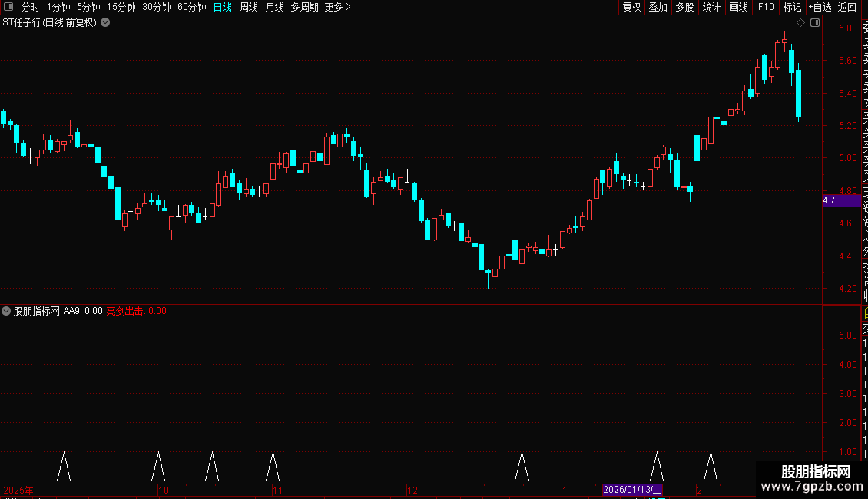Click the diamond icon above chart
The height and width of the screenshot is (499, 868).
tap(800, 23)
